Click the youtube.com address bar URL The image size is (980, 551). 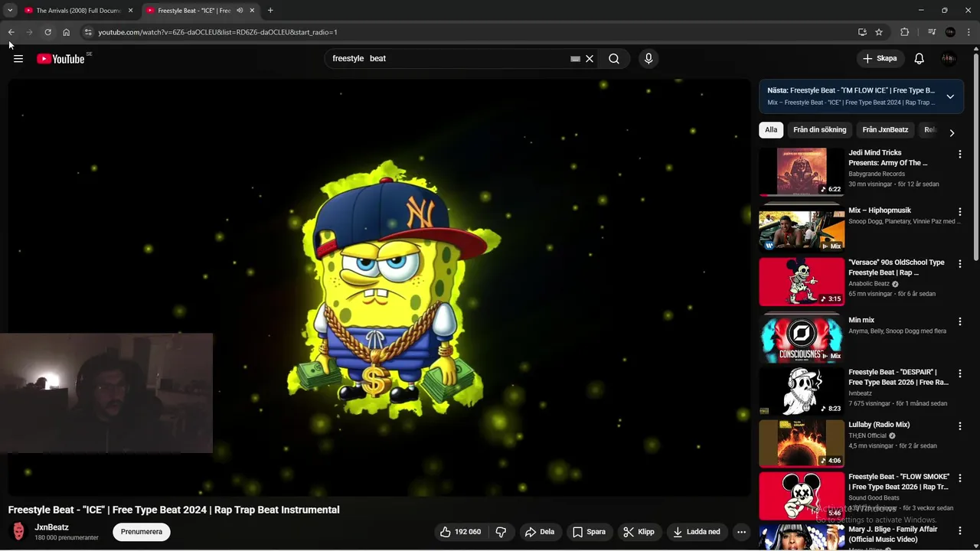tap(217, 32)
